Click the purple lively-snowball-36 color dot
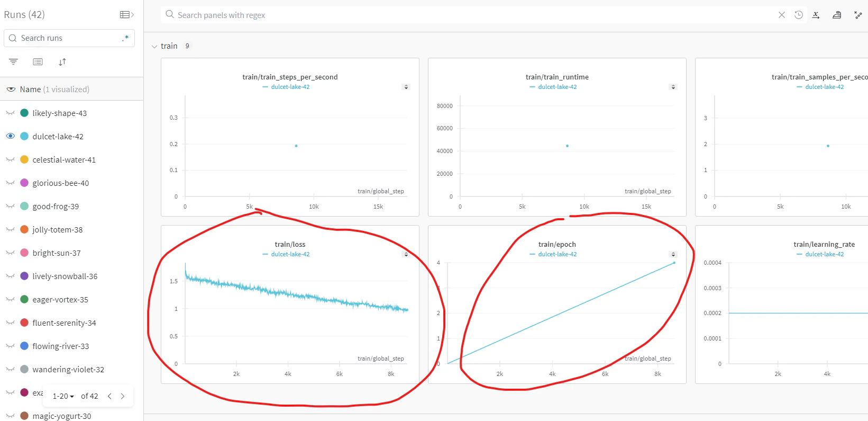This screenshot has height=421, width=868. [24, 276]
